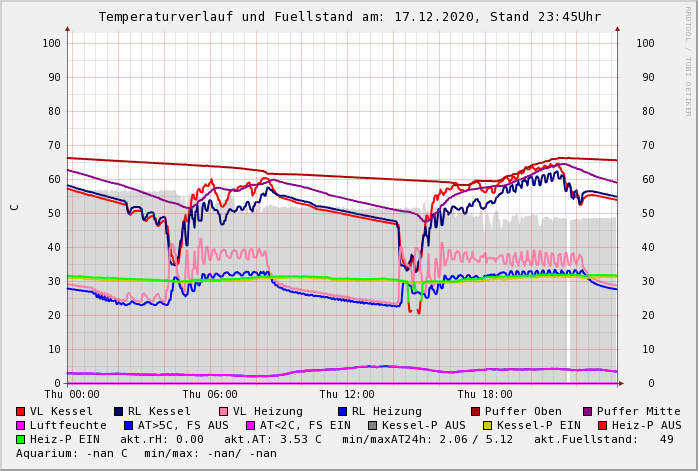The height and width of the screenshot is (471, 698).
Task: Click the red VL Kessel legend swatch
Action: click(x=21, y=411)
